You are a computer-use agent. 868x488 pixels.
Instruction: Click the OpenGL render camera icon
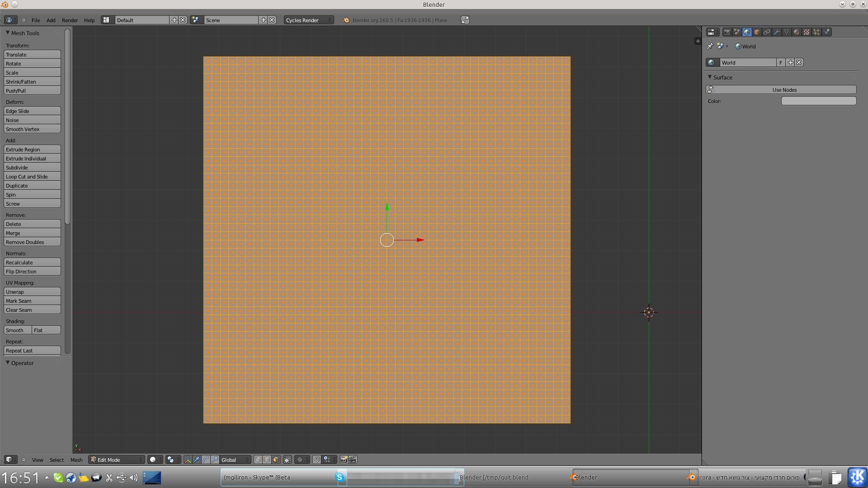coord(344,460)
